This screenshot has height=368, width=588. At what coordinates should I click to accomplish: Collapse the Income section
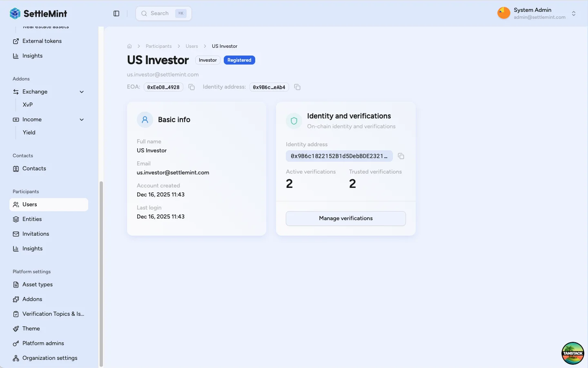click(x=82, y=120)
